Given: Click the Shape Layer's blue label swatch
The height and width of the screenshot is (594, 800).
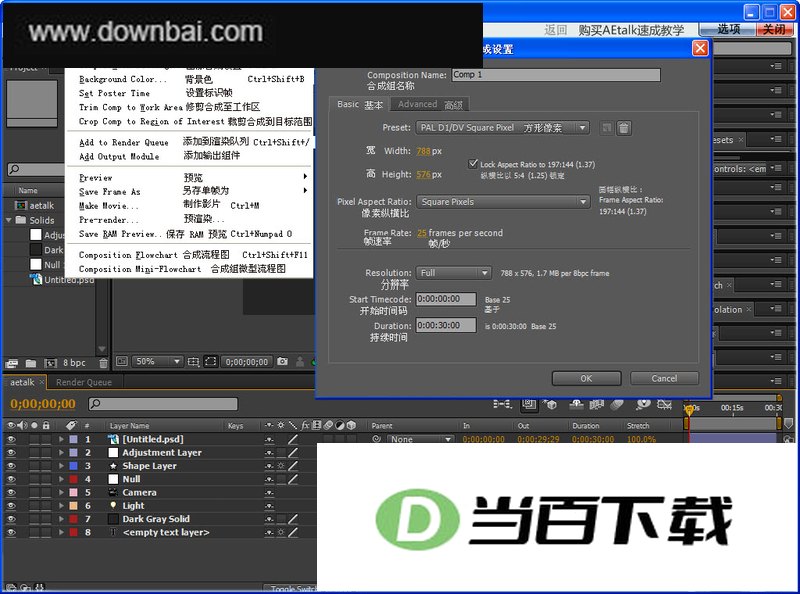Looking at the screenshot, I should [73, 466].
